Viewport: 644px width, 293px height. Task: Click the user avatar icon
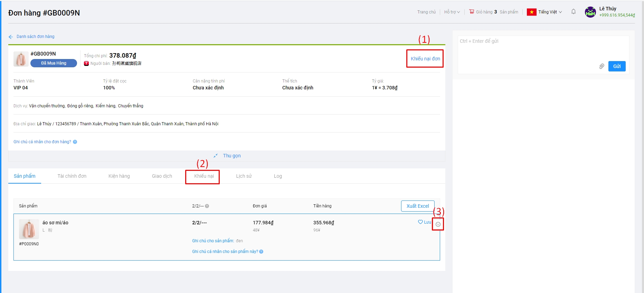tap(590, 12)
